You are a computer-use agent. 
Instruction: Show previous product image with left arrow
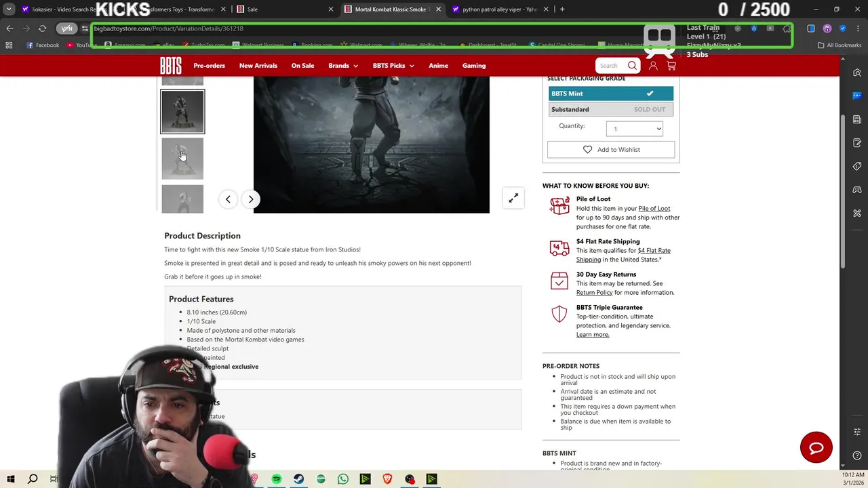pyautogui.click(x=228, y=199)
